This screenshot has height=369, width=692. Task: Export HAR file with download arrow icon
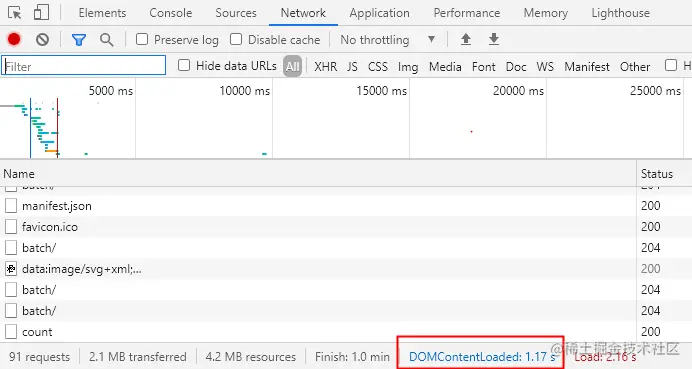[494, 39]
